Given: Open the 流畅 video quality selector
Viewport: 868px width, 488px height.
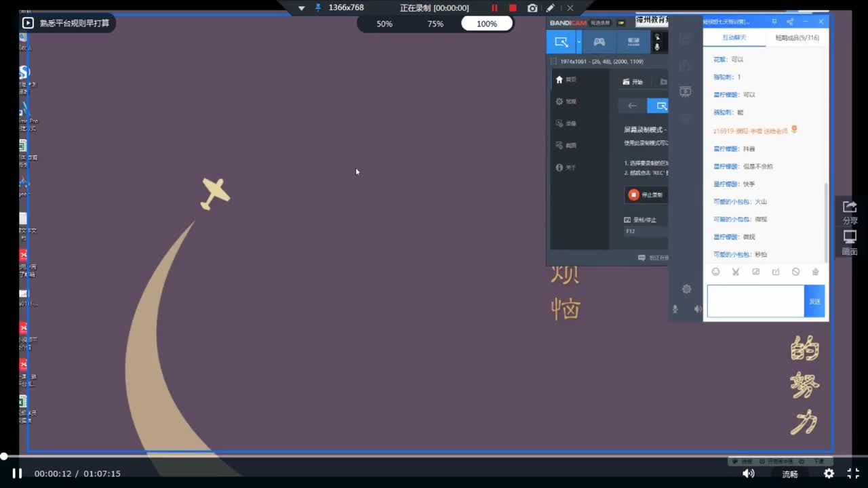Looking at the screenshot, I should (x=790, y=474).
